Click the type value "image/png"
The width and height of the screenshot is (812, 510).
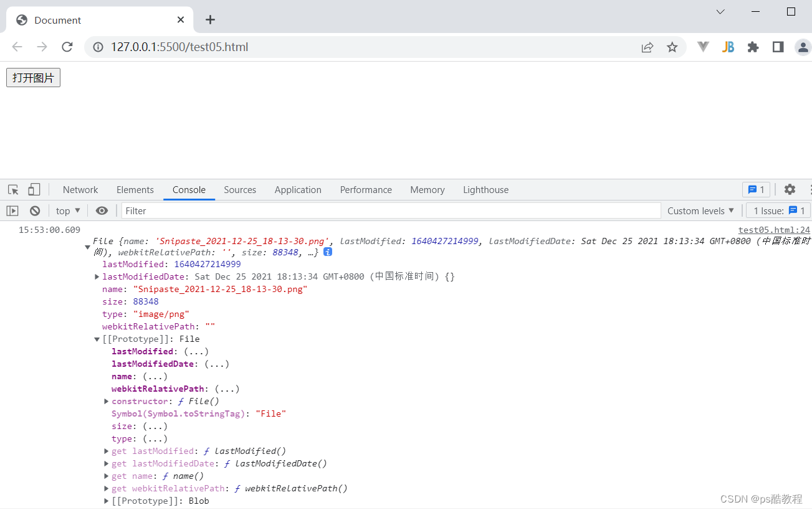[161, 314]
